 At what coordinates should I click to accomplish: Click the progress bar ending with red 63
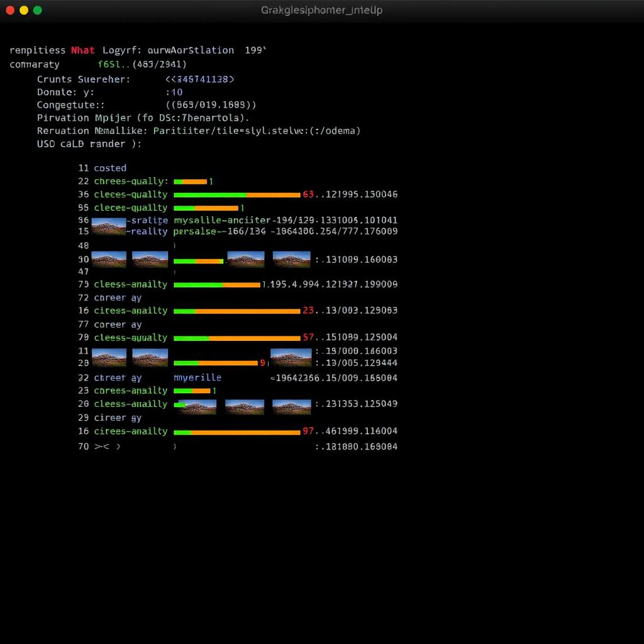point(236,195)
